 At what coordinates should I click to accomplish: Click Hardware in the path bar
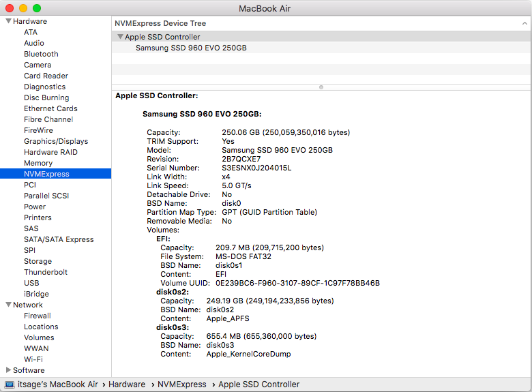pyautogui.click(x=127, y=385)
